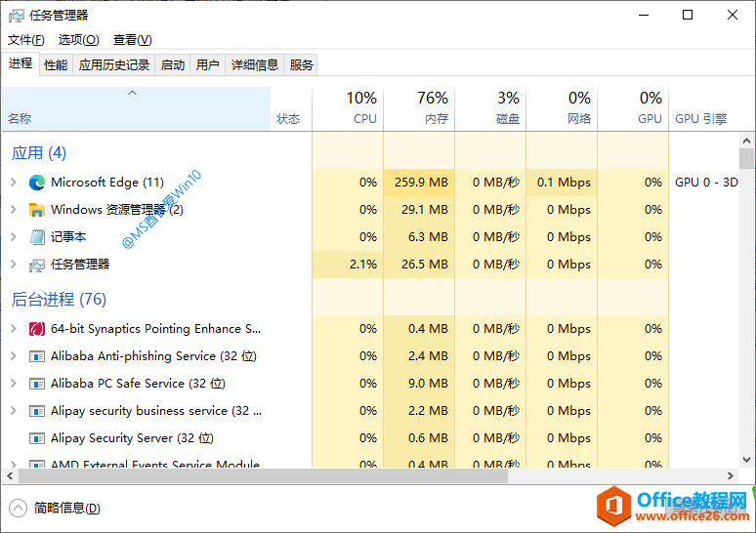Sort by the 网络 column header

(x=562, y=109)
